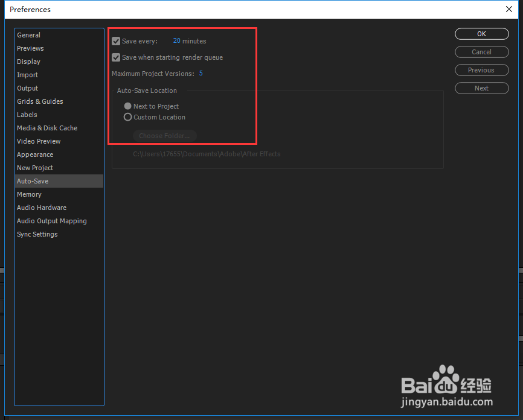
Task: Select Custom Location radio button
Action: (127, 117)
